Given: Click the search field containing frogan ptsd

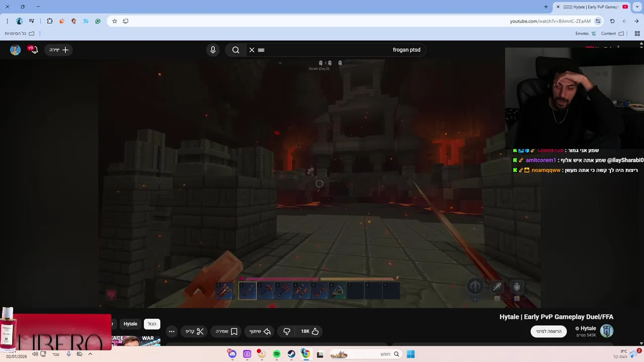Looking at the screenshot, I should coord(336,50).
